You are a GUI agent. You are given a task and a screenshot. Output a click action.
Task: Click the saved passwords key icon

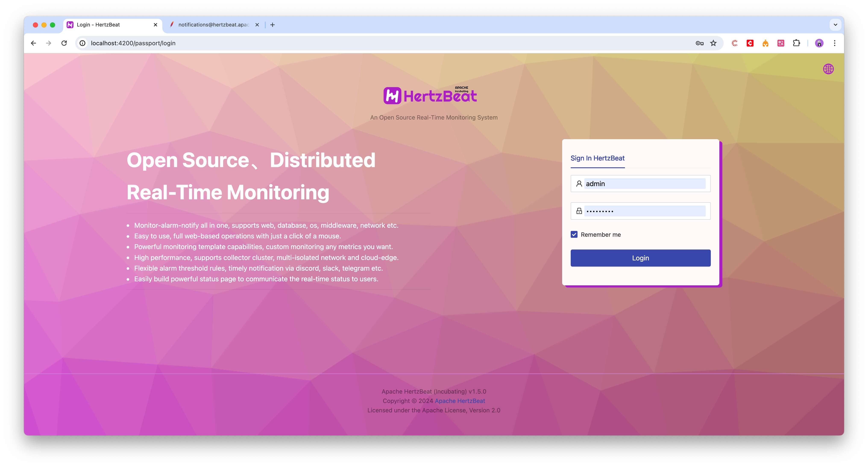[699, 43]
